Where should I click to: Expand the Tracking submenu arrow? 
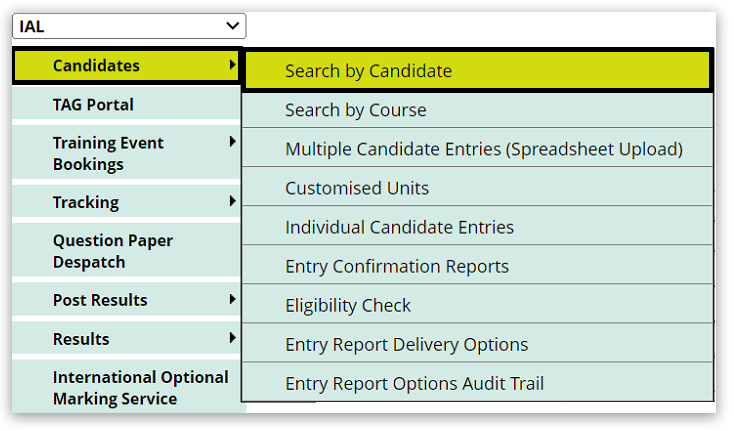(x=232, y=201)
